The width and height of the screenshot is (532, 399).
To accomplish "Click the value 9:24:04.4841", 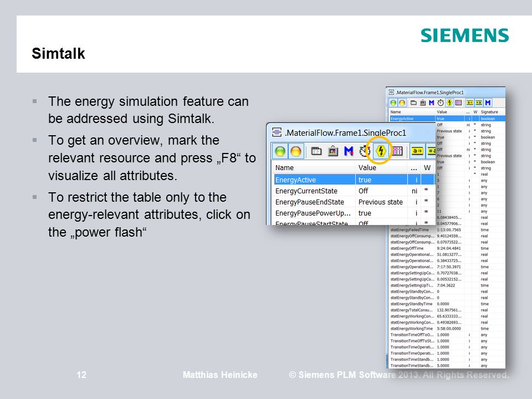I will click(x=449, y=248).
